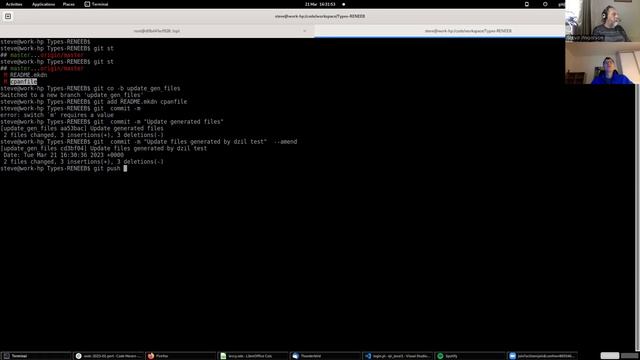Open the Activities overview
Image resolution: width=640 pixels, height=360 pixels.
click(x=14, y=4)
